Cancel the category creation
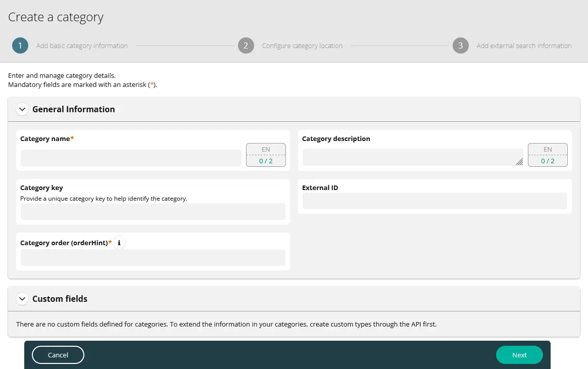 click(58, 355)
